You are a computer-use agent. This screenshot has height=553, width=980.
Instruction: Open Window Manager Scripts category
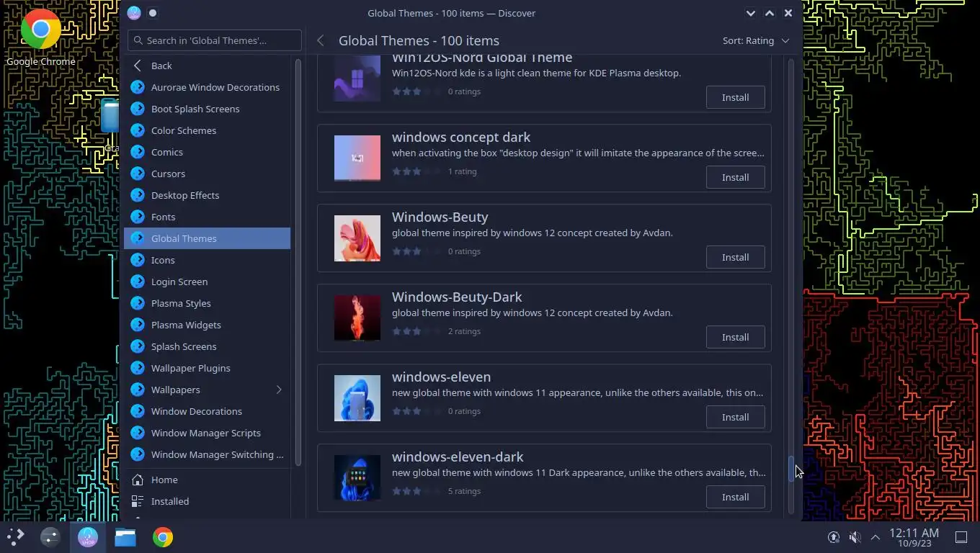(207, 433)
